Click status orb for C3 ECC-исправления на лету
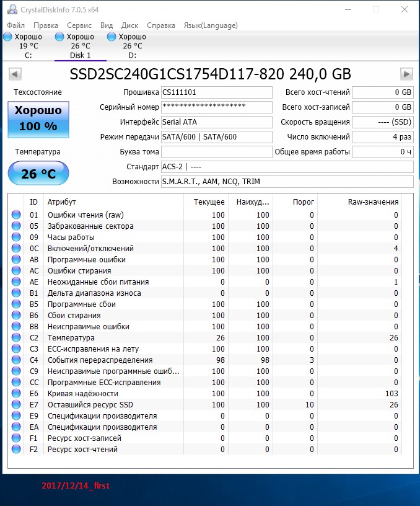Image resolution: width=420 pixels, height=506 pixels. pos(16,349)
